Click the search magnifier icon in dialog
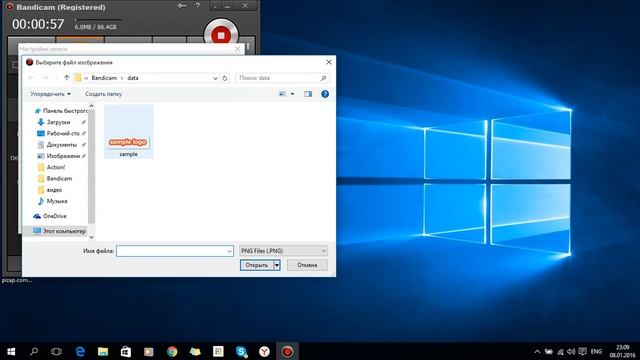 (323, 78)
